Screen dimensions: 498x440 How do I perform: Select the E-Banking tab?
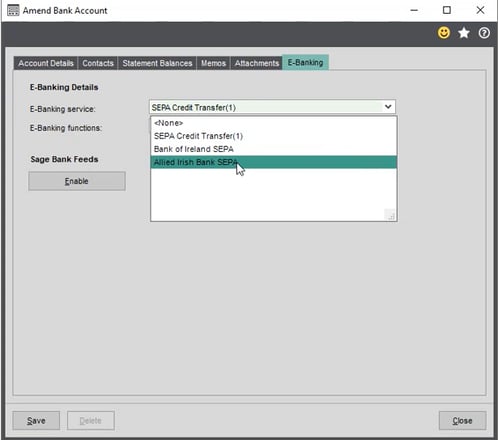[305, 62]
